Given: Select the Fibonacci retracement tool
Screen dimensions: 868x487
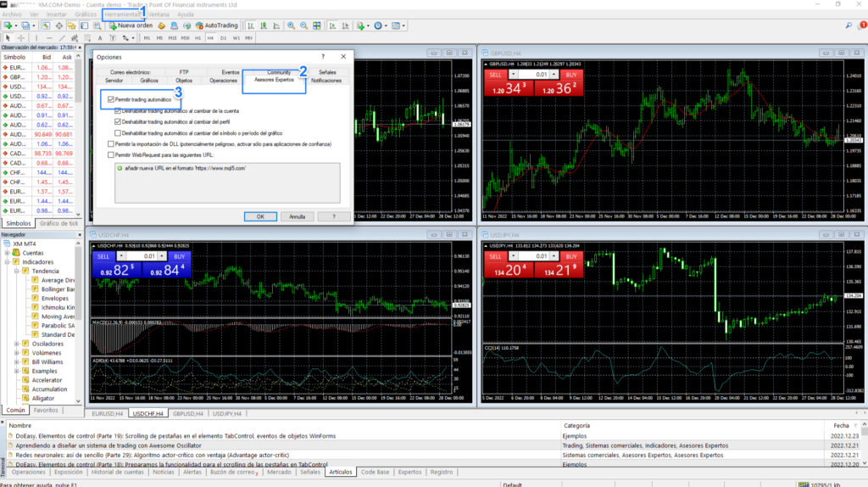Looking at the screenshot, I should (87, 37).
